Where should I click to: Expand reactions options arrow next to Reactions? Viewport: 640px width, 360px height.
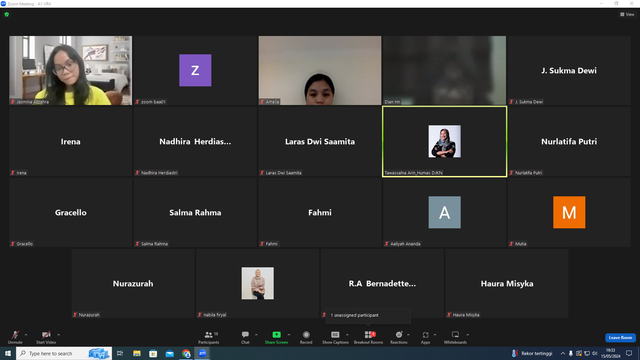(x=409, y=335)
